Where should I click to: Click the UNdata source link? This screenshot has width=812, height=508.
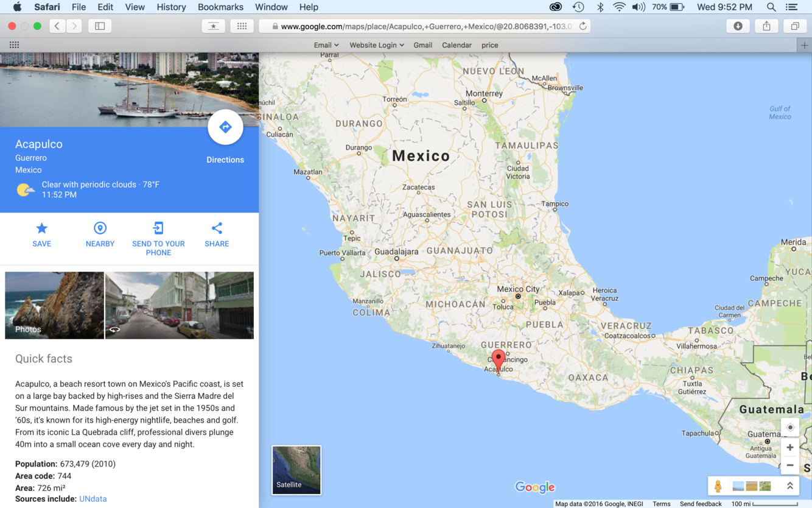(x=93, y=499)
